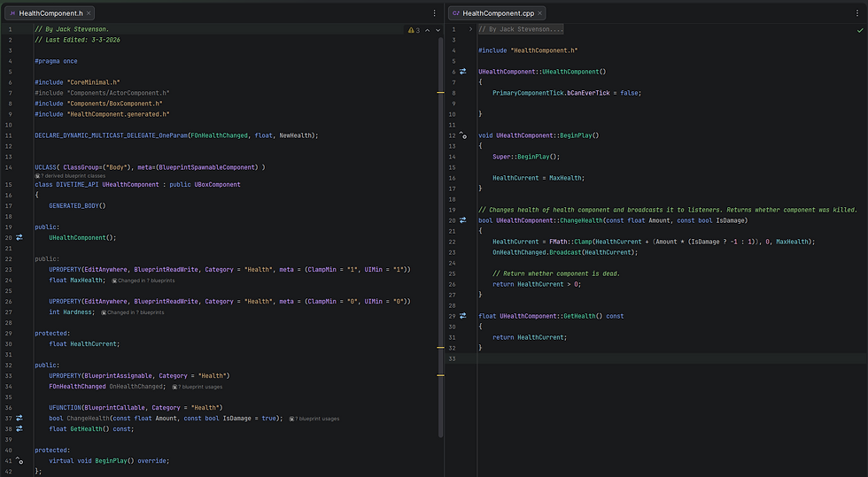868x477 pixels.
Task: Click Super::BeginPlay(); call
Action: point(526,157)
